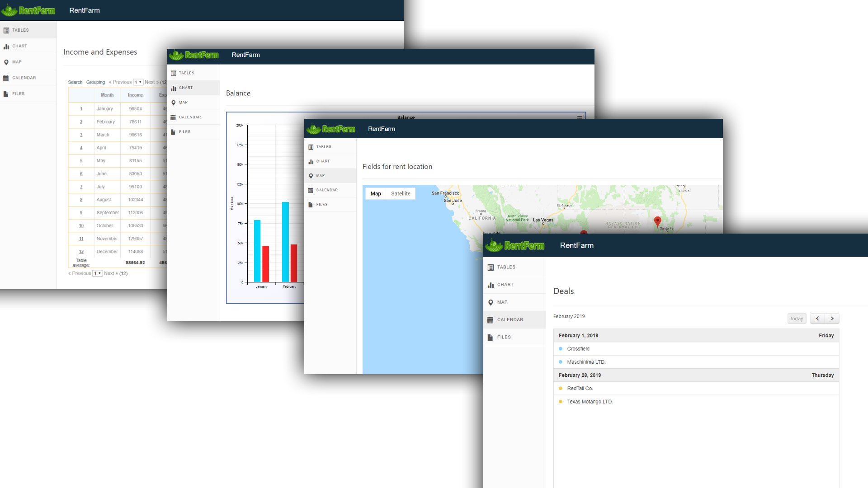Open the RedTail Co. deal entry
Viewport: 868px width, 488px height.
coord(696,389)
